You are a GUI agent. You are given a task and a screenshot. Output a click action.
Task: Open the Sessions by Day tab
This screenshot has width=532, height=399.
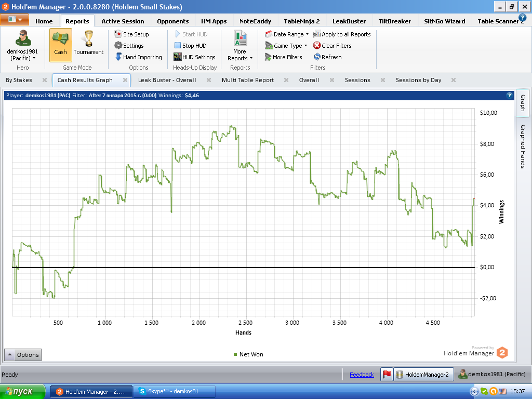pos(418,80)
